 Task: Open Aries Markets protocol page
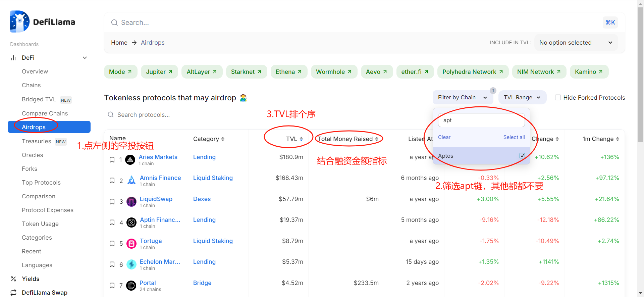point(158,157)
